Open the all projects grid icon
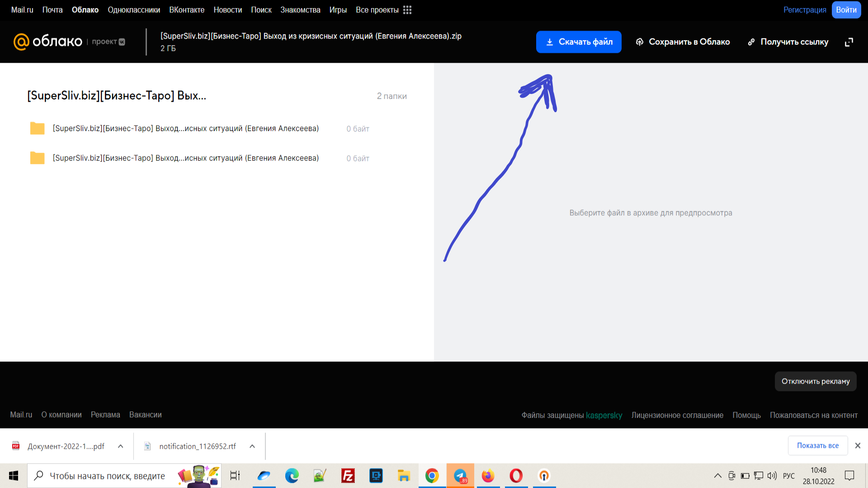 click(x=407, y=10)
